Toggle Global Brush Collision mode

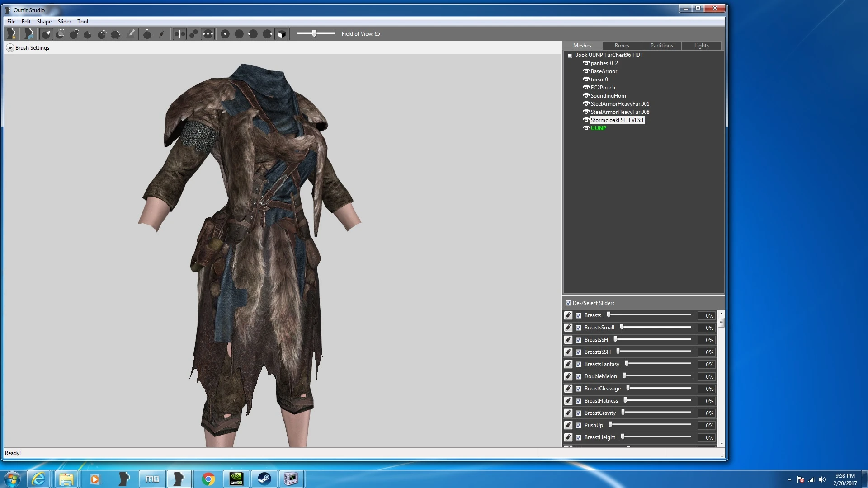pos(208,34)
